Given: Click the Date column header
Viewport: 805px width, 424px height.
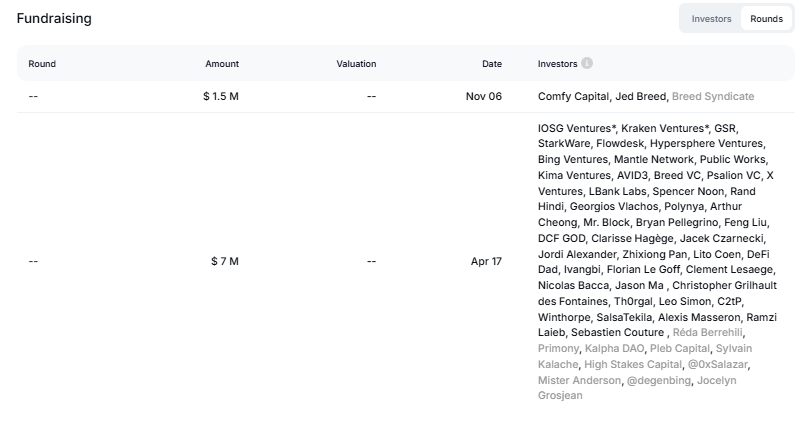Looking at the screenshot, I should point(492,64).
